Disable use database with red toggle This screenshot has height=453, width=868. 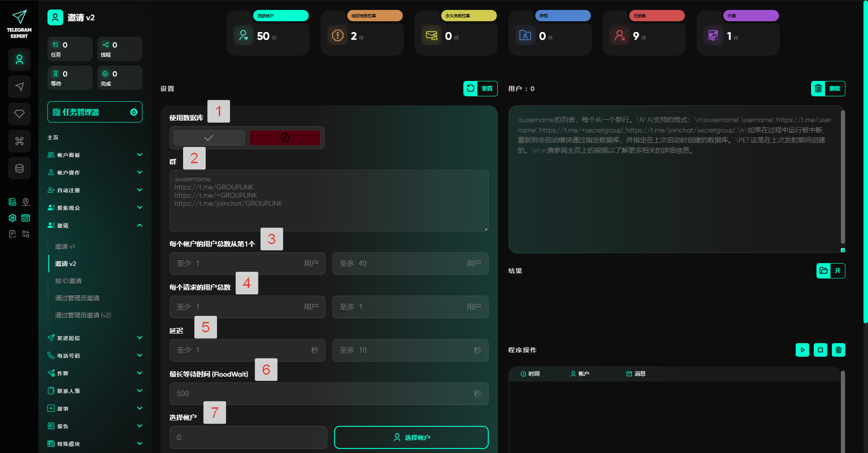[285, 138]
